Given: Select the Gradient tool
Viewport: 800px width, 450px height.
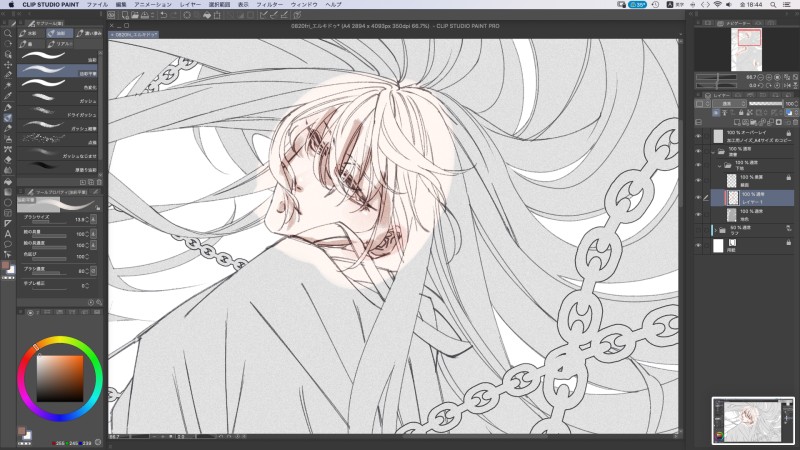Looking at the screenshot, I should 8,192.
